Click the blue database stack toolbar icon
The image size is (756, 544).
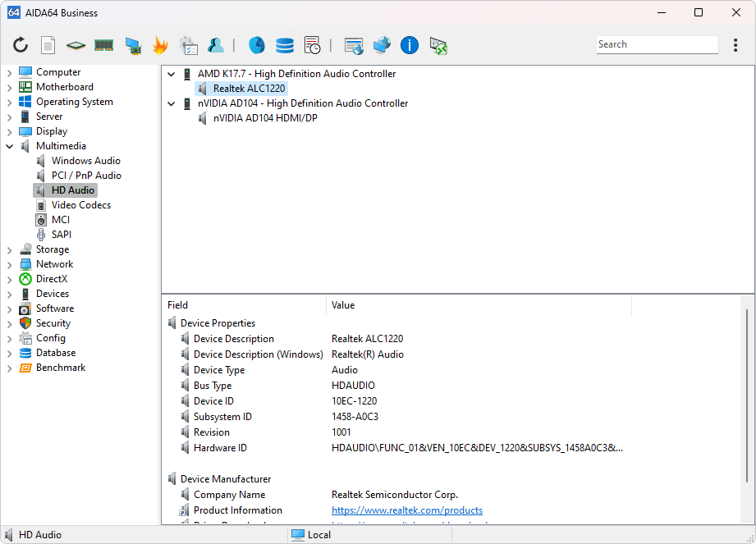[285, 45]
